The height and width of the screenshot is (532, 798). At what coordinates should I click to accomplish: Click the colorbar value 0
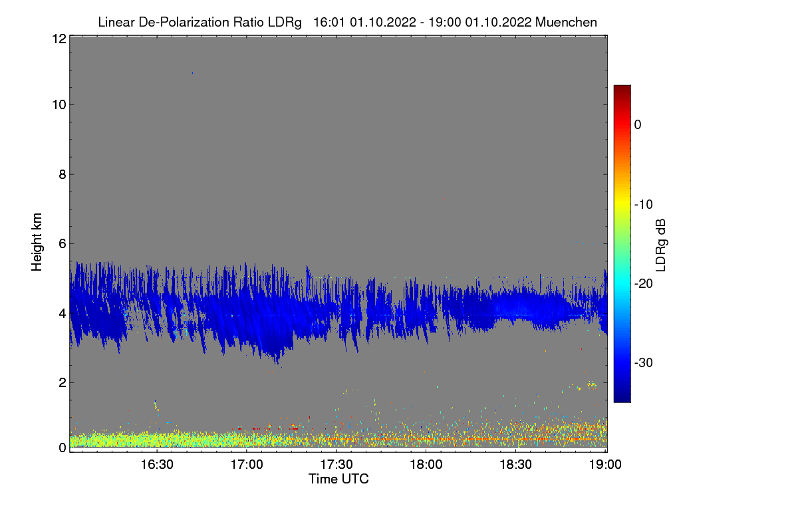tap(638, 124)
